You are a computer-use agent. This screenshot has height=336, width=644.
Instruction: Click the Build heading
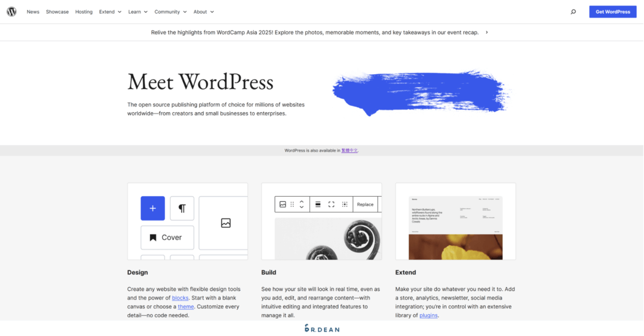coord(269,272)
